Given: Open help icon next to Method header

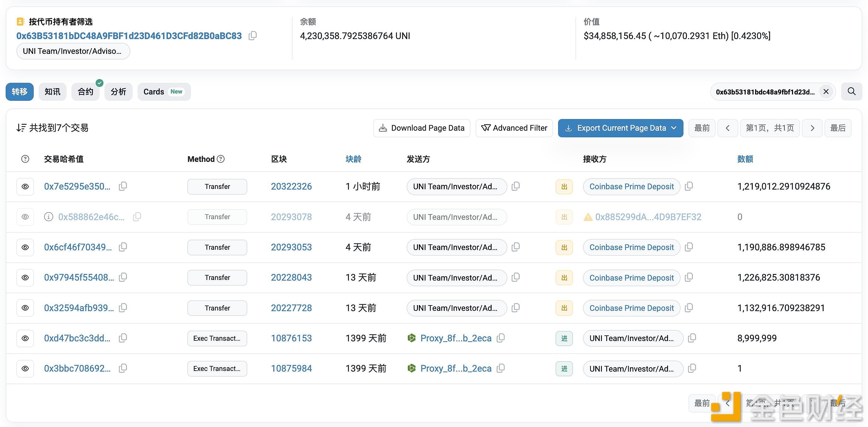Looking at the screenshot, I should click(x=221, y=159).
